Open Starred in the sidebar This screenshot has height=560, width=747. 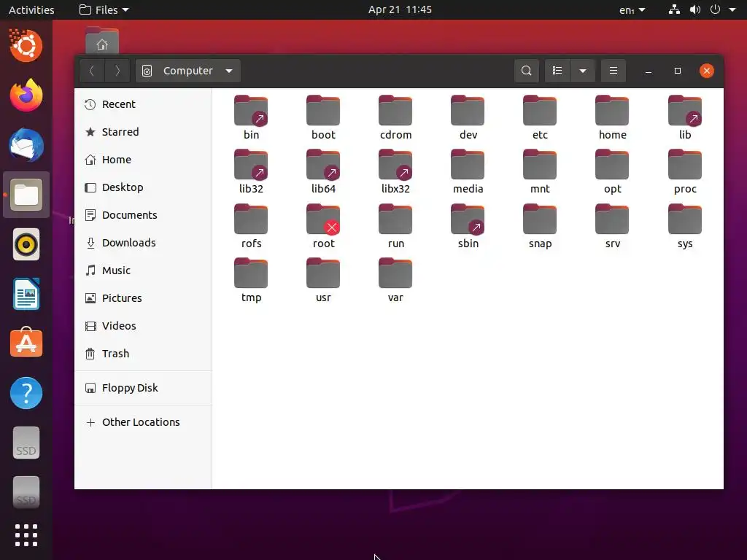pyautogui.click(x=143, y=132)
